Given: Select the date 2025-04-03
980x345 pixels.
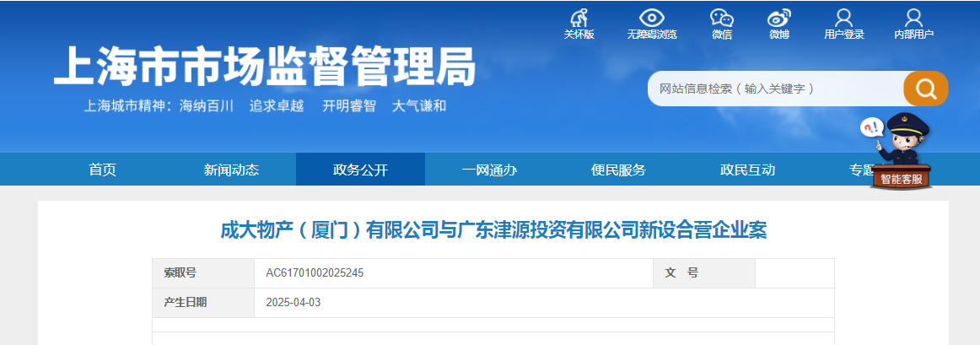Looking at the screenshot, I should (293, 303).
